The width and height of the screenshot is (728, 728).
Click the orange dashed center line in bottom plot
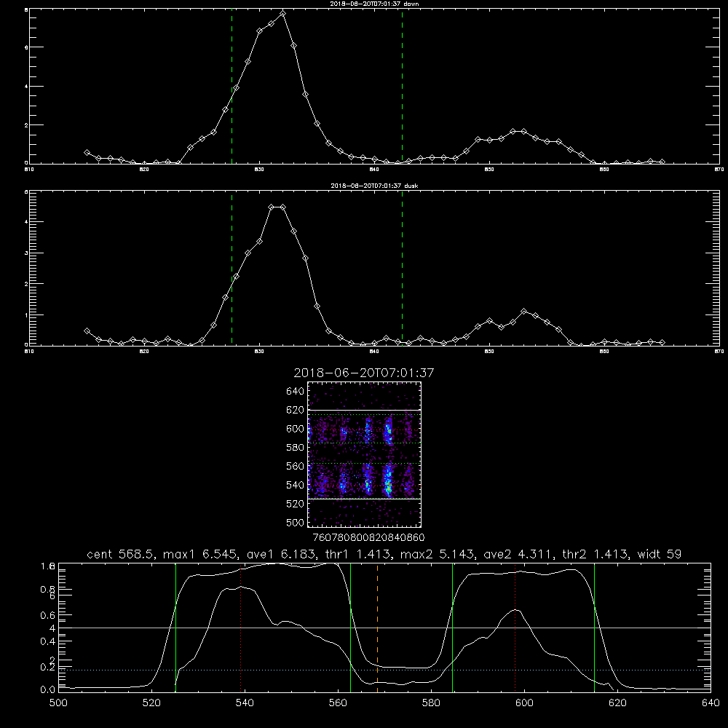pyautogui.click(x=377, y=627)
